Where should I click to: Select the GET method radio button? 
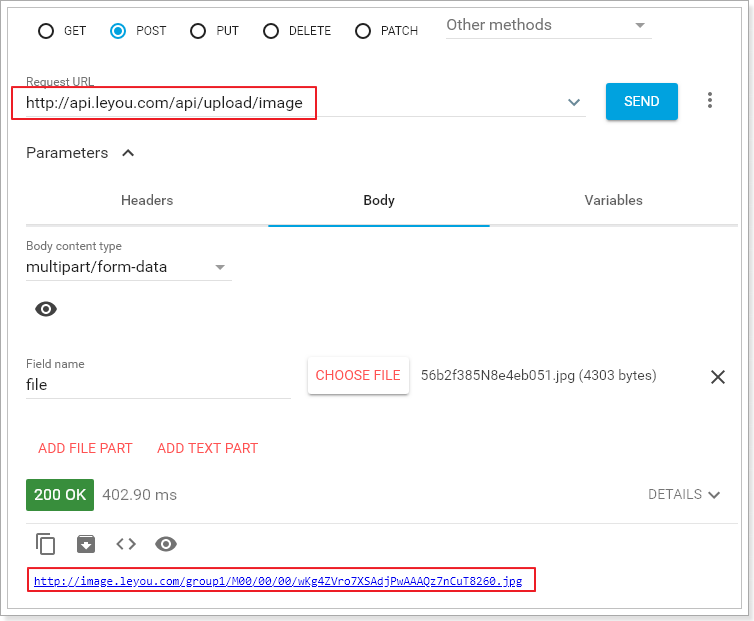pyautogui.click(x=46, y=31)
